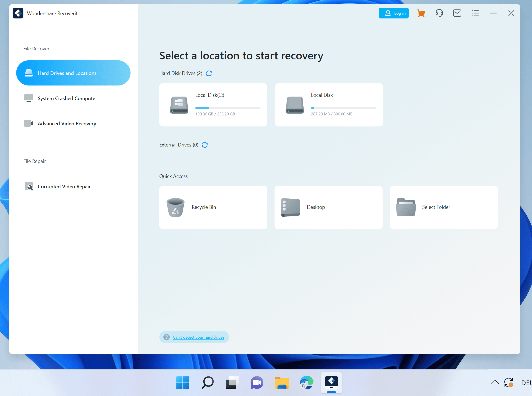Refresh the Hard Disk Drives list
Image resolution: width=532 pixels, height=396 pixels.
click(x=209, y=73)
